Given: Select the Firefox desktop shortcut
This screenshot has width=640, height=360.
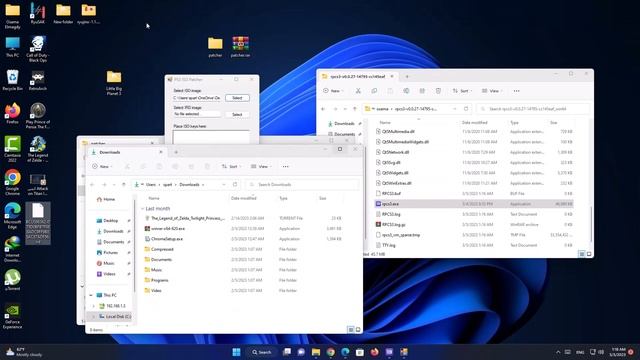Looking at the screenshot, I should [x=12, y=113].
